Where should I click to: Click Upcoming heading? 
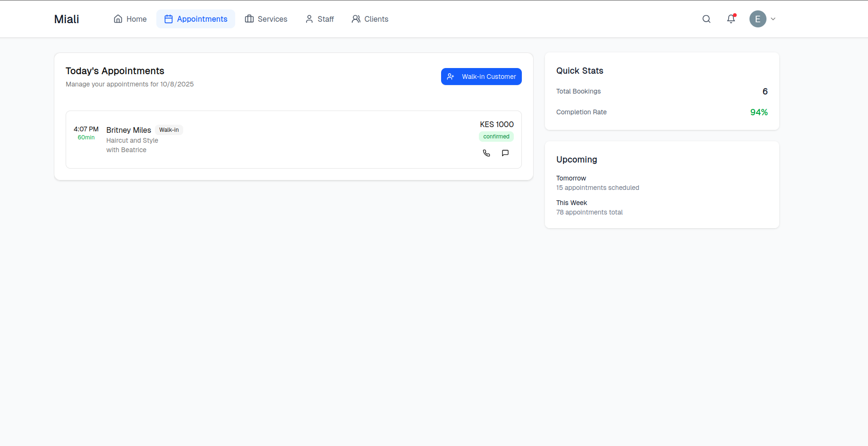pos(577,159)
